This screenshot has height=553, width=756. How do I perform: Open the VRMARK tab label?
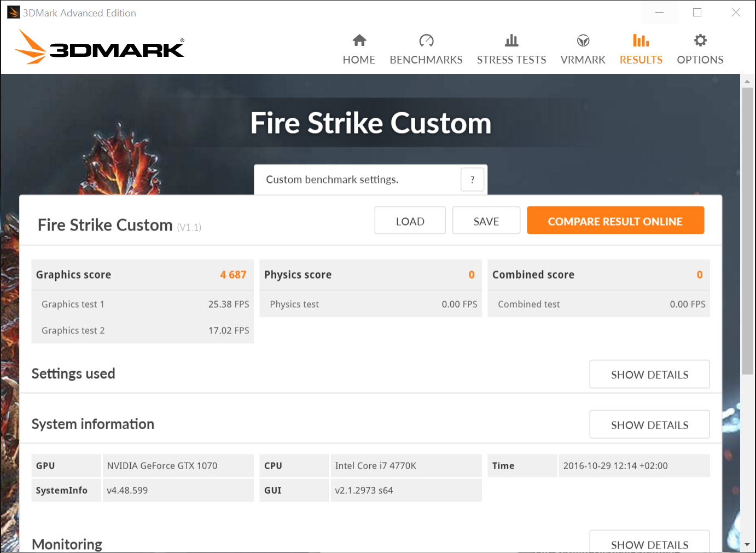point(583,60)
